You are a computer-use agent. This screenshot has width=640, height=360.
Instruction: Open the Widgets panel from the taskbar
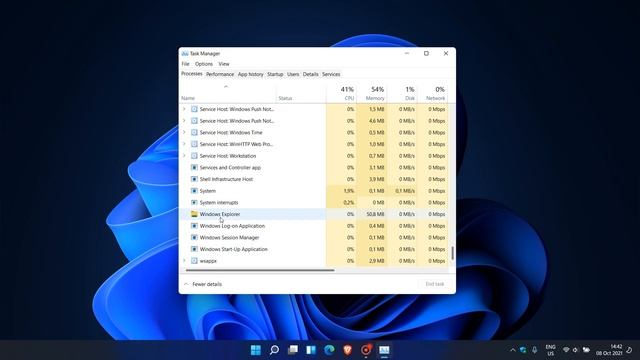(x=311, y=350)
